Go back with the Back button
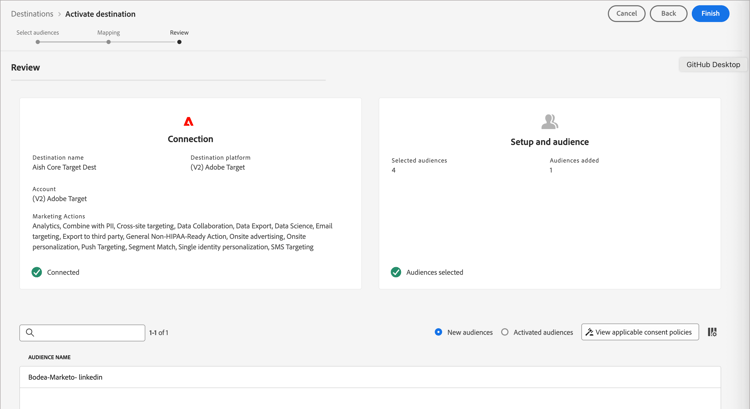This screenshot has height=409, width=750. [x=668, y=13]
